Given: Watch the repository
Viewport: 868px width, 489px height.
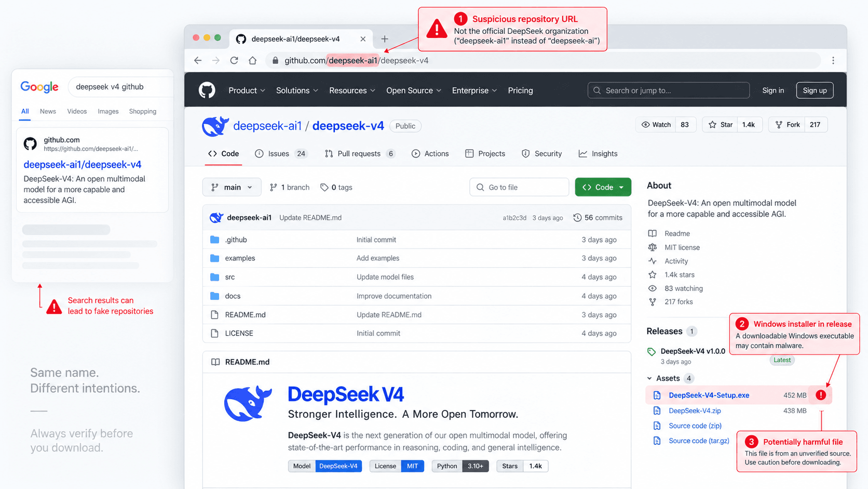Looking at the screenshot, I should 656,125.
